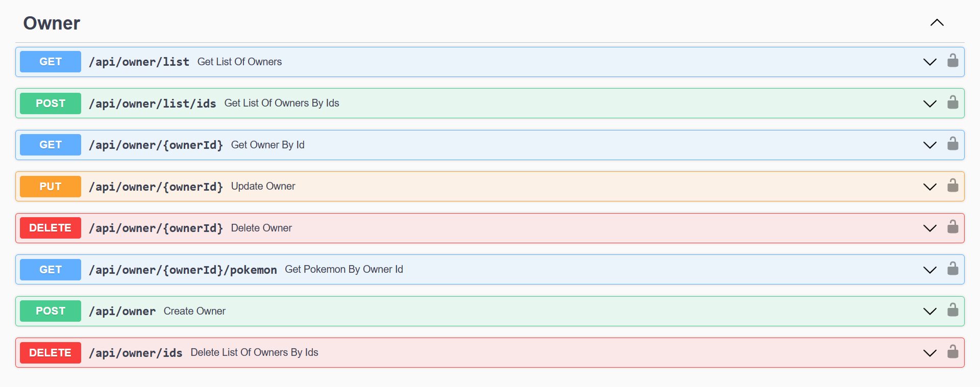Click the "Get Owner By Id" summary text

[267, 145]
